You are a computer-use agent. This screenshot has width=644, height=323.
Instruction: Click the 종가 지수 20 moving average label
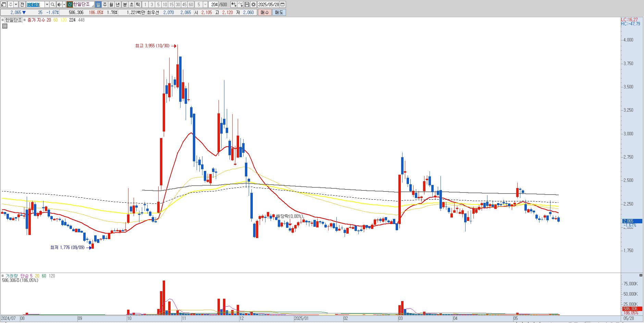click(39, 20)
